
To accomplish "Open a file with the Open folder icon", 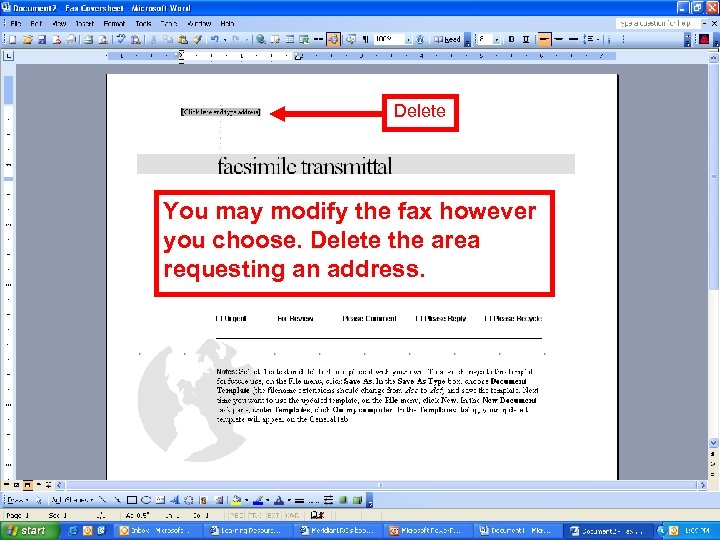I will point(27,40).
